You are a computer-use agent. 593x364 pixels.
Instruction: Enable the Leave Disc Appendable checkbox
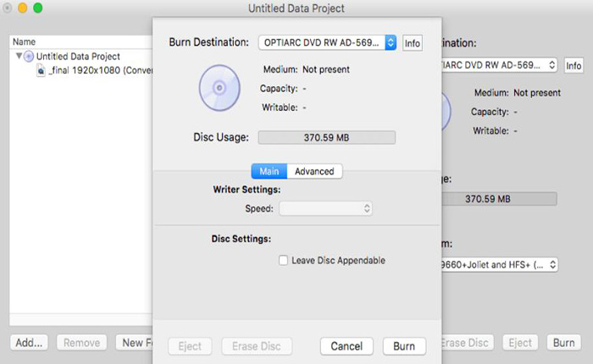point(283,261)
